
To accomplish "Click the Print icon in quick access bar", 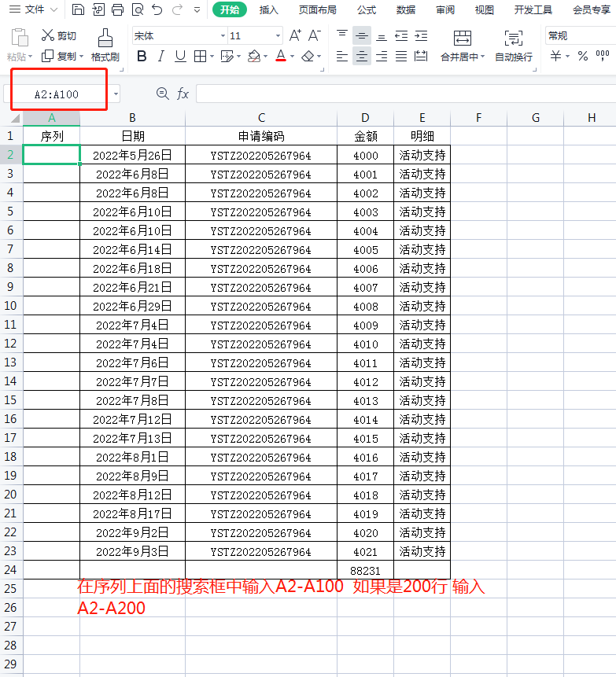I will coord(117,9).
